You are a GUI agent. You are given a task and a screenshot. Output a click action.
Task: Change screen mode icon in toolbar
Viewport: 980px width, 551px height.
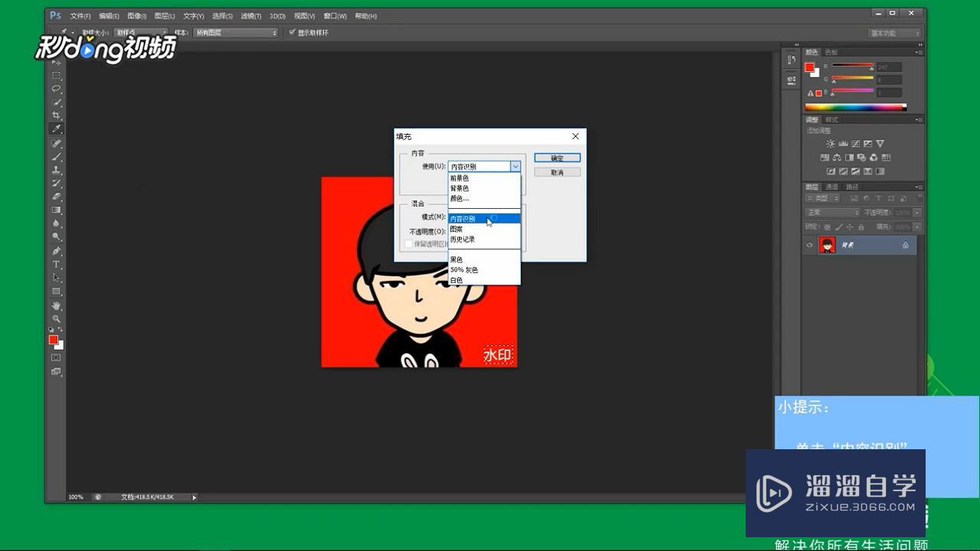click(x=56, y=371)
